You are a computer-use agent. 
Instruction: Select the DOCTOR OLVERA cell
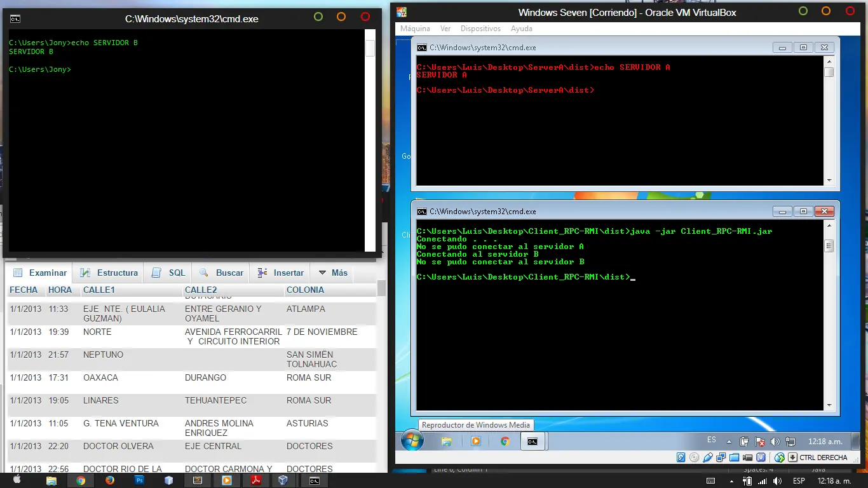click(x=118, y=446)
